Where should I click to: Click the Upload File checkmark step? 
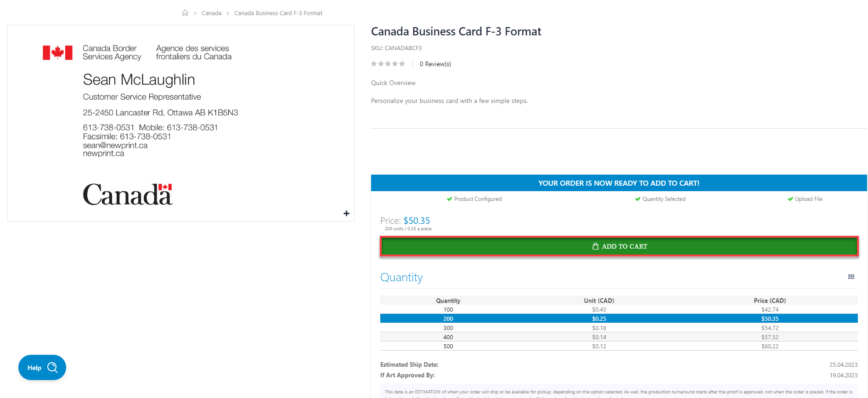tap(805, 199)
